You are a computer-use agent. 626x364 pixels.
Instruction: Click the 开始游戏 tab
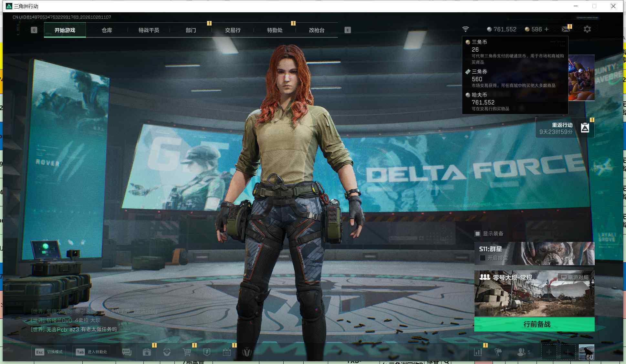click(x=65, y=30)
